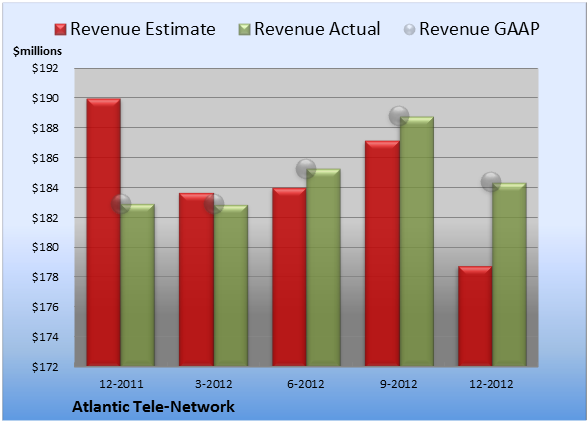Click the 3-2012 x-axis label
This screenshot has height=422, width=588.
(x=214, y=384)
